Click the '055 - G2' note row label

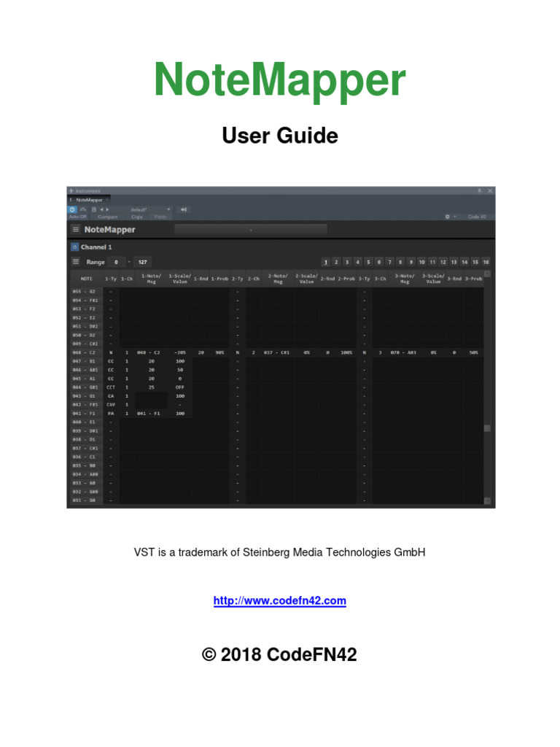click(x=86, y=292)
